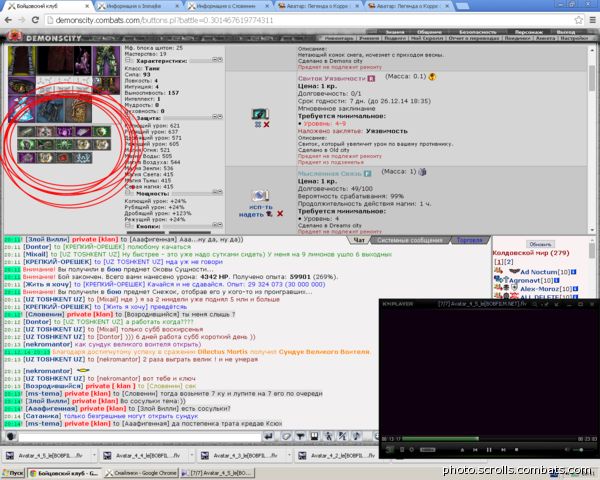
Task: Delete Мысленная Связь with red X
Action: point(280,214)
